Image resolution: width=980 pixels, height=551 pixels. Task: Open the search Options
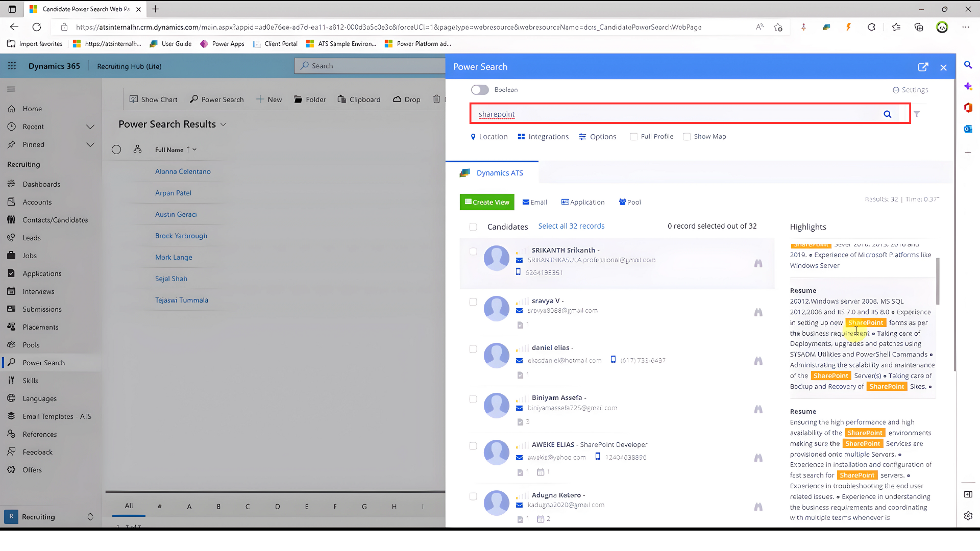coord(598,137)
